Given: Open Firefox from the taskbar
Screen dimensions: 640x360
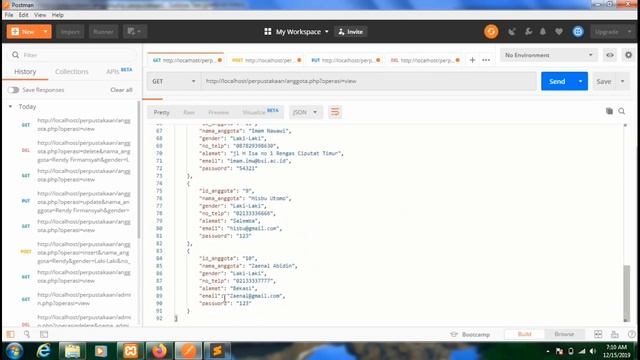Looking at the screenshot, I should pos(159,351).
